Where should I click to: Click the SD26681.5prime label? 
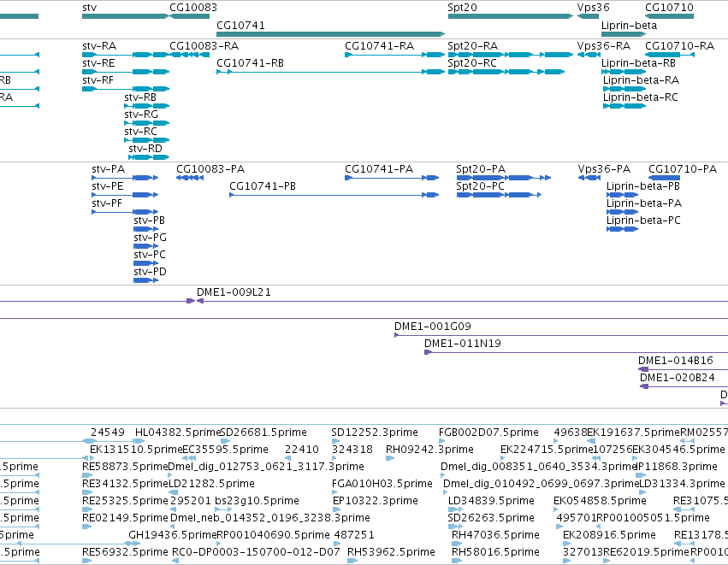(263, 433)
